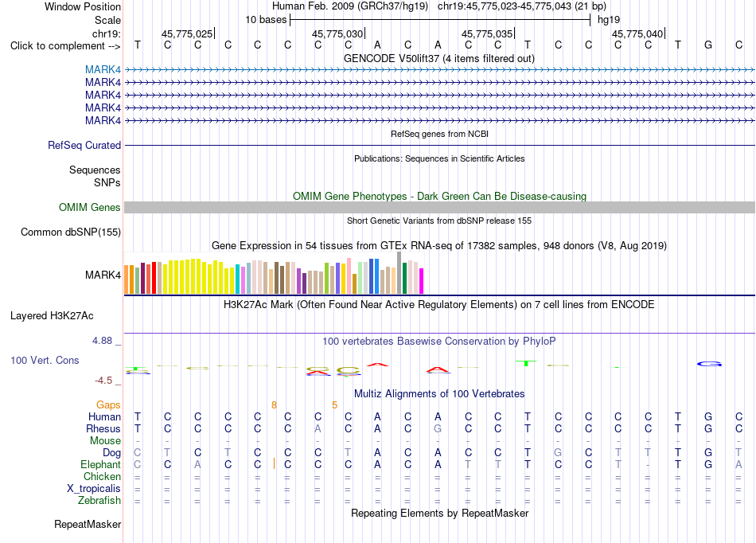Open the H3K27Ac Mark ENCODE title
Viewport: 756px width, 543px height.
(x=439, y=305)
